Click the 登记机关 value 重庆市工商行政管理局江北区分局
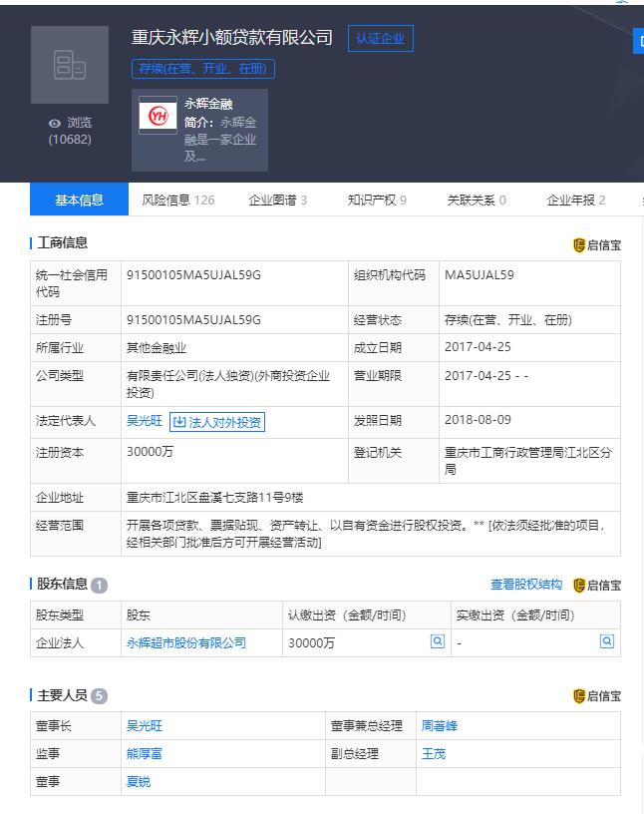This screenshot has width=644, height=814. coord(528,461)
